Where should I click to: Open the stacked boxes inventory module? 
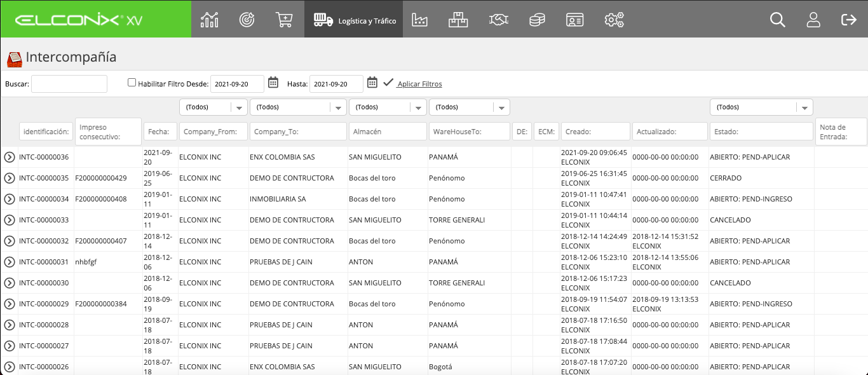(x=458, y=19)
